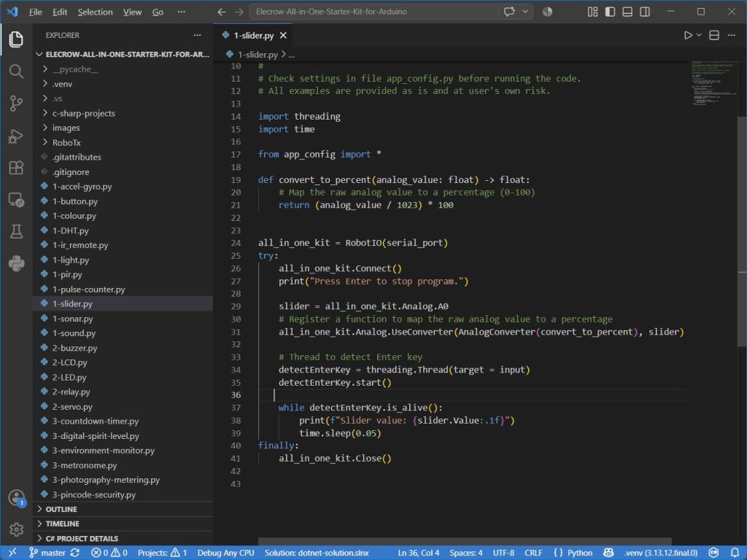Viewport: 747px width, 560px height.
Task: Expand the RoboTx folder
Action: (123, 142)
